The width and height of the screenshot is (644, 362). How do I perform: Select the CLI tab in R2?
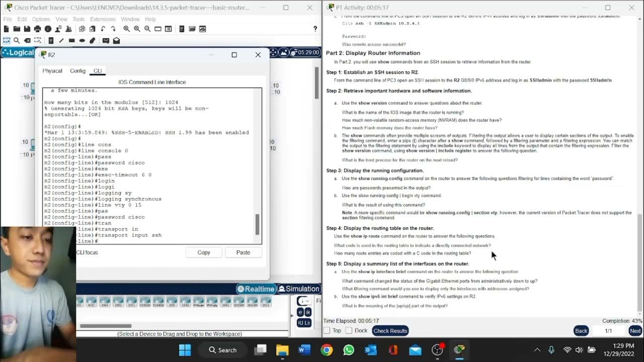98,71
